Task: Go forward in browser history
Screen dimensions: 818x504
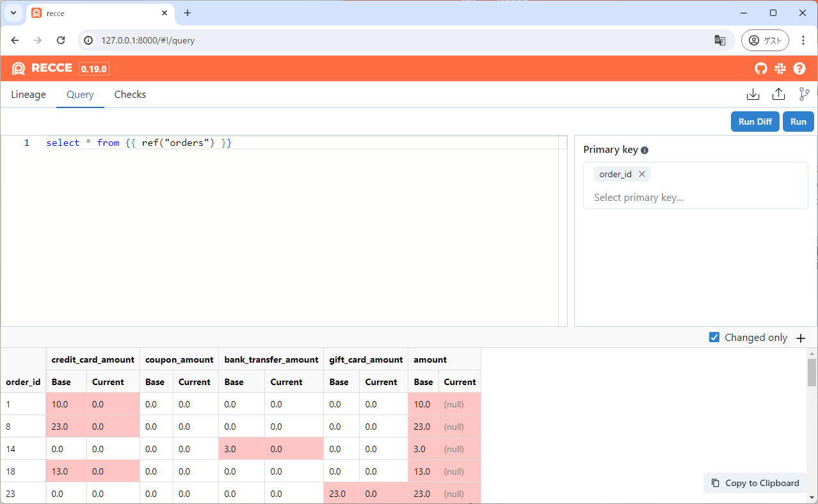Action: (38, 40)
